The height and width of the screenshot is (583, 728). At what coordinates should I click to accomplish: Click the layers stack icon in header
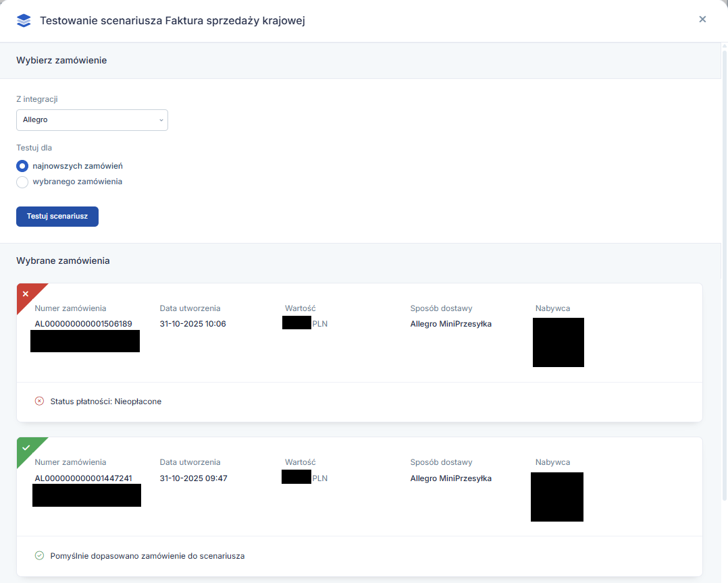(24, 20)
